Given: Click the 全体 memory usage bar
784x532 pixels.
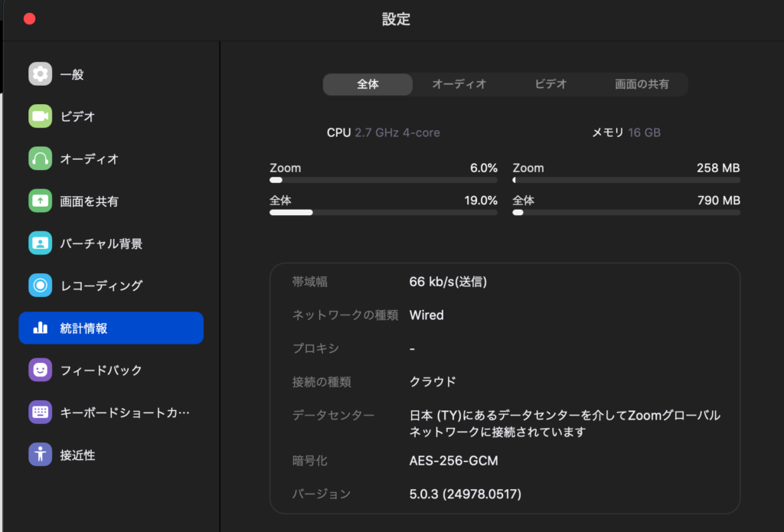Looking at the screenshot, I should (x=626, y=213).
